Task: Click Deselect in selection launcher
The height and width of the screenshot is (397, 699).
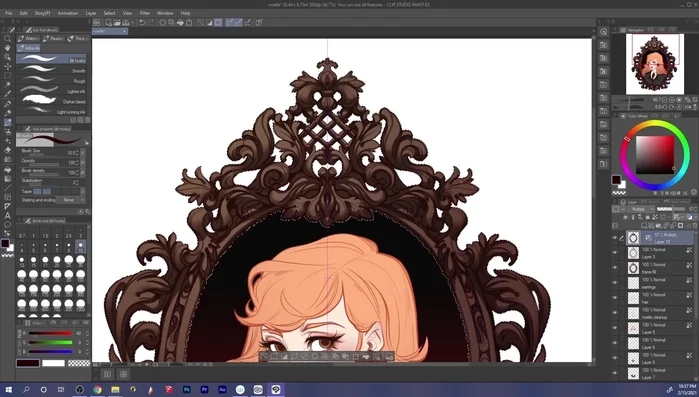Action: coord(263,356)
